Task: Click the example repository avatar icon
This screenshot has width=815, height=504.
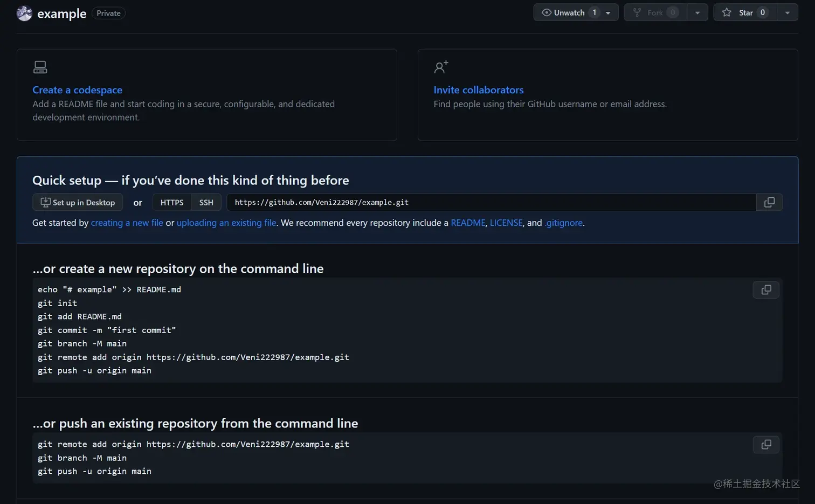Action: click(24, 13)
